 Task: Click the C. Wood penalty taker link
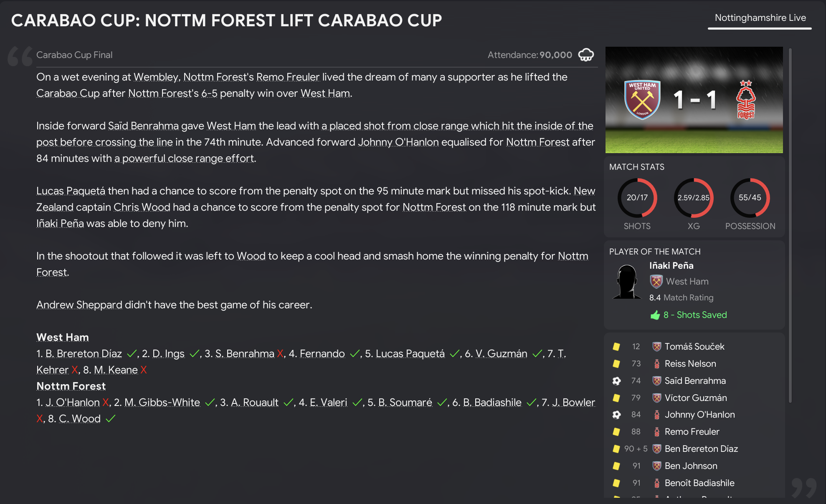click(80, 419)
